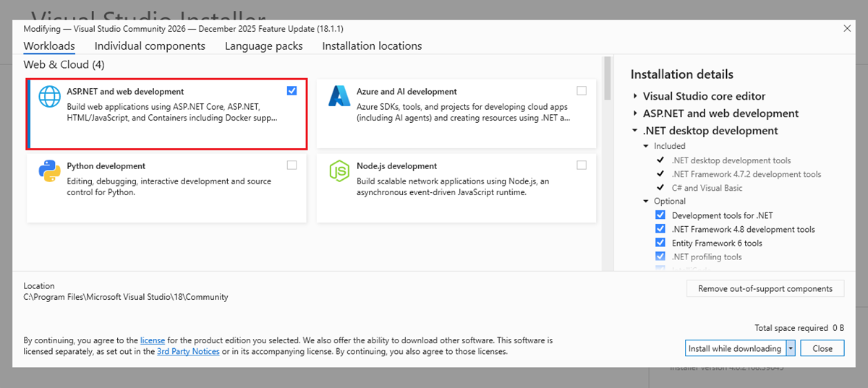Click the Web & Cloud (4) heading
Image resolution: width=868 pixels, height=388 pixels.
(x=64, y=64)
